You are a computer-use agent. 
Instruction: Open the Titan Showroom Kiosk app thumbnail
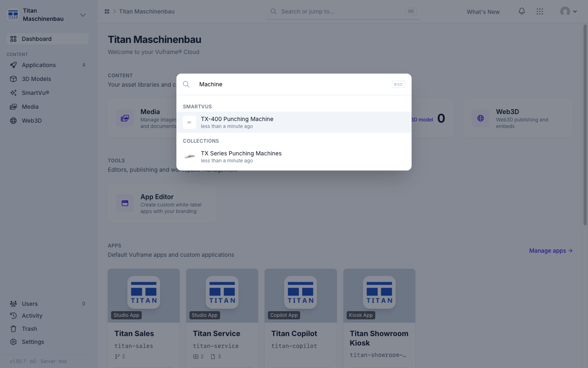click(379, 296)
